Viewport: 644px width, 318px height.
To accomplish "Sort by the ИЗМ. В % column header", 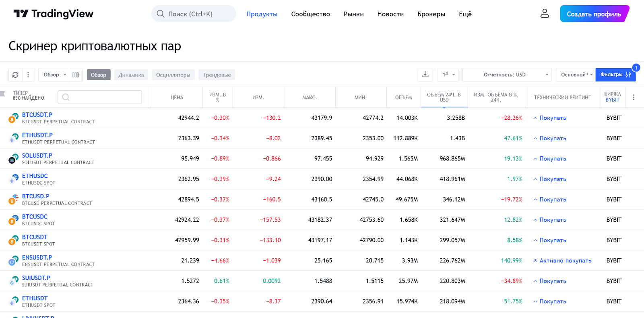I will 217,97.
